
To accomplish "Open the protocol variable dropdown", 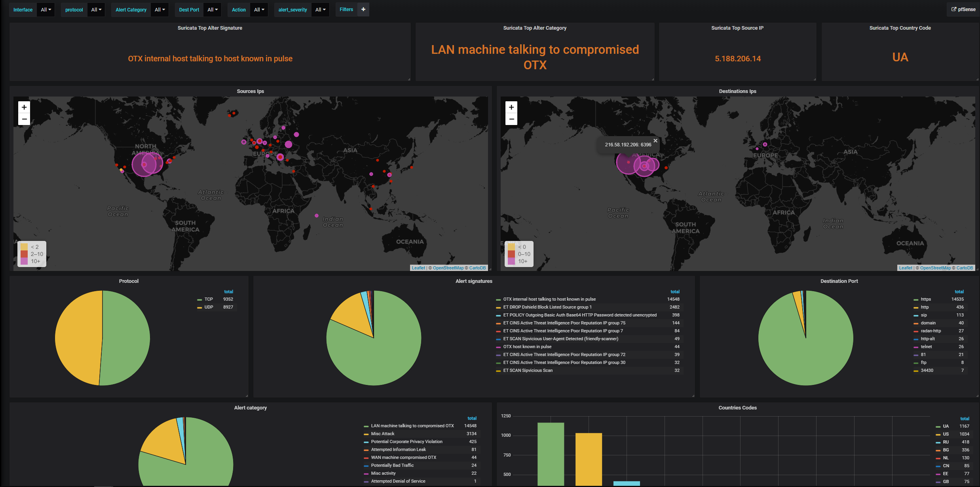I will tap(96, 9).
